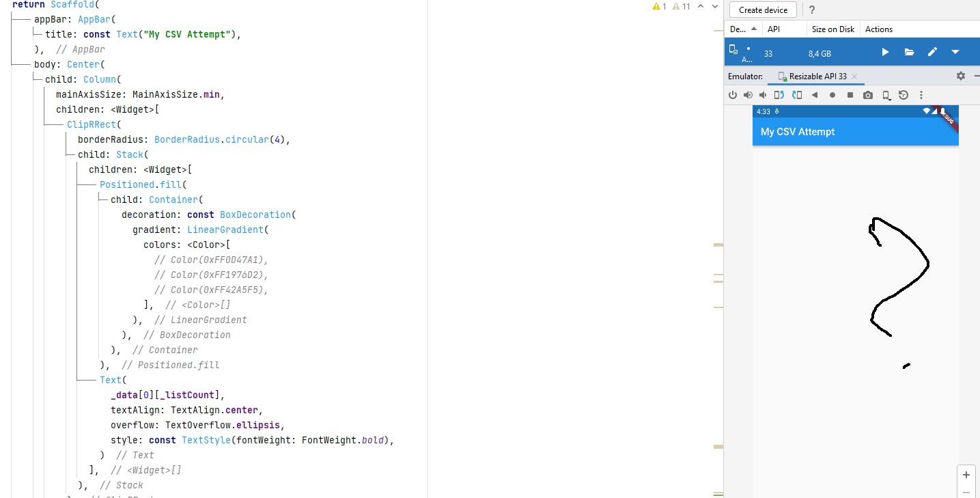Click the MainAxisSize.min value in code

[x=176, y=94]
